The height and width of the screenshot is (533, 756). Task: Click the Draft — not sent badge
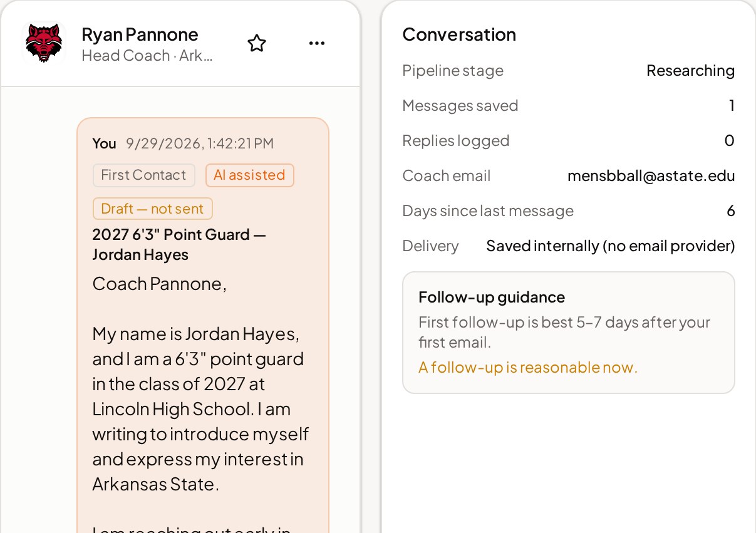point(152,209)
